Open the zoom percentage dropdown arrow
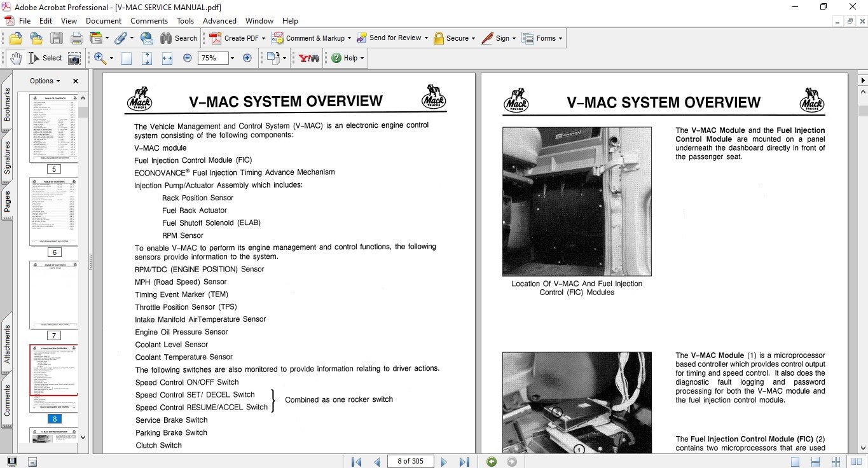The width and height of the screenshot is (868, 468). pyautogui.click(x=232, y=58)
